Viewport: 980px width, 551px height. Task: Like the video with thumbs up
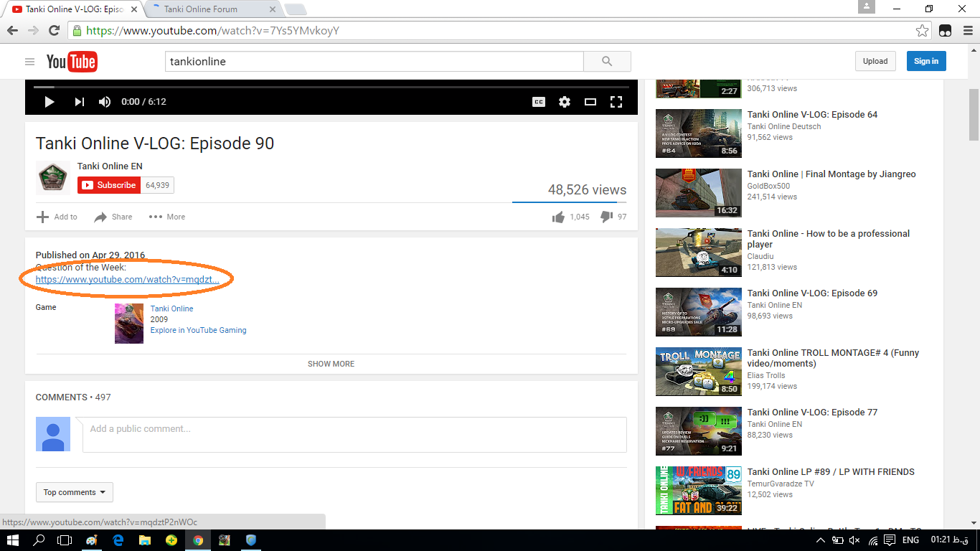pyautogui.click(x=559, y=217)
